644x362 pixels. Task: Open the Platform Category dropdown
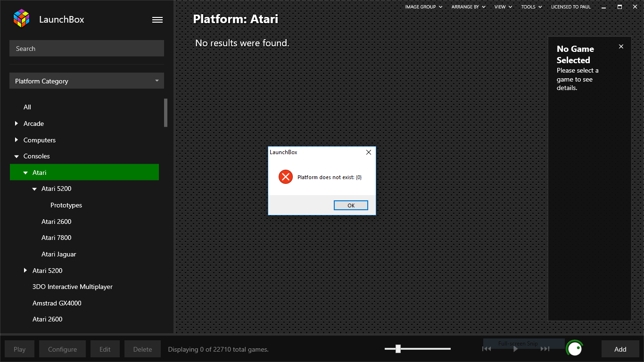click(x=87, y=81)
